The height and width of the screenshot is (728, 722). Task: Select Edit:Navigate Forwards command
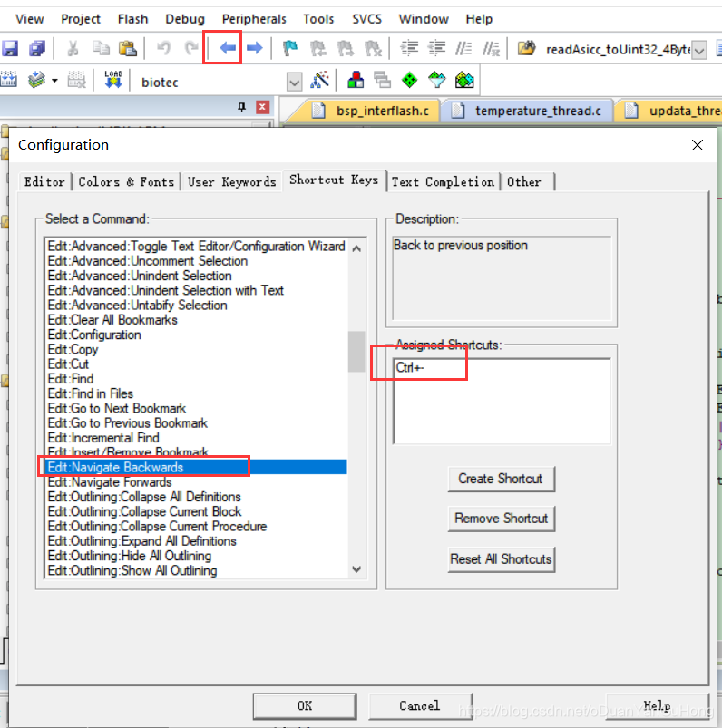[197, 482]
